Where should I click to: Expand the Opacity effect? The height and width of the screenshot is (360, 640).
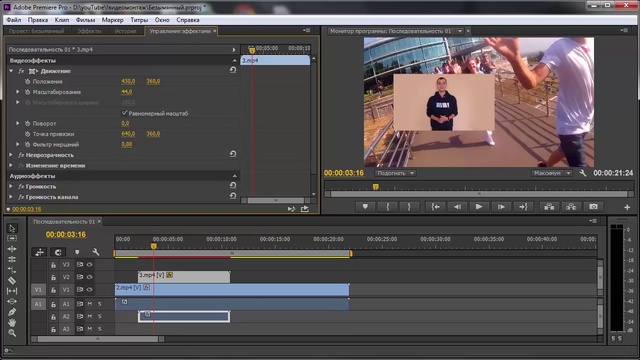[x=11, y=155]
